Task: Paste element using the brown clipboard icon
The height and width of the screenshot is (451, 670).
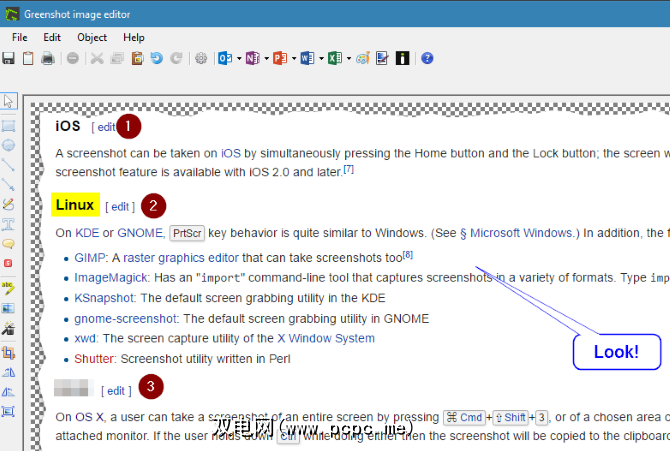Action: 137,58
